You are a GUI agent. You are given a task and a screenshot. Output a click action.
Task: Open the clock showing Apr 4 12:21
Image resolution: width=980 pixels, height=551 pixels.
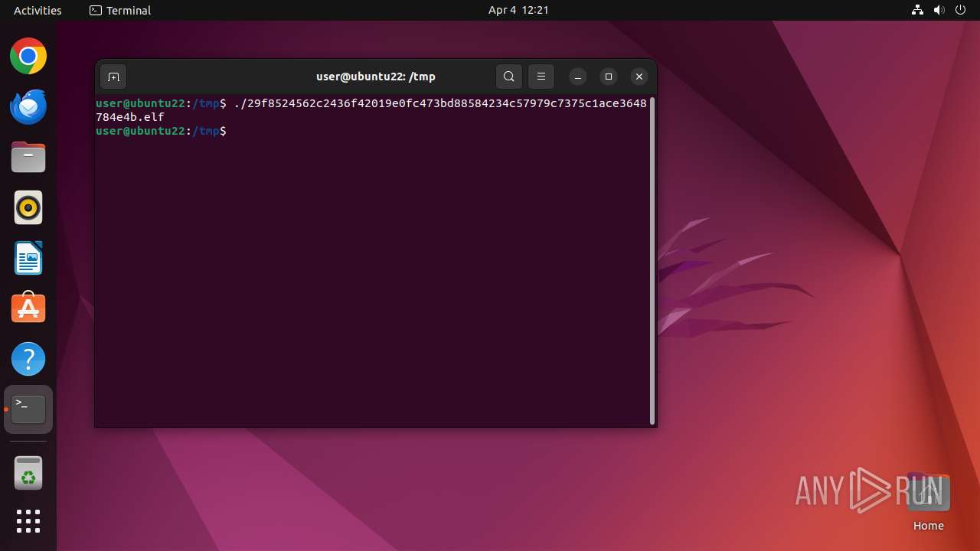pos(518,10)
